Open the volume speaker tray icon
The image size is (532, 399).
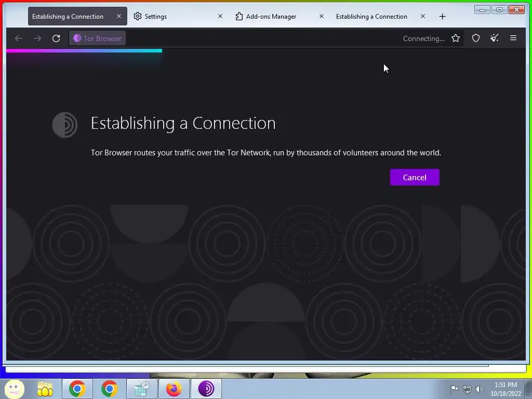480,389
